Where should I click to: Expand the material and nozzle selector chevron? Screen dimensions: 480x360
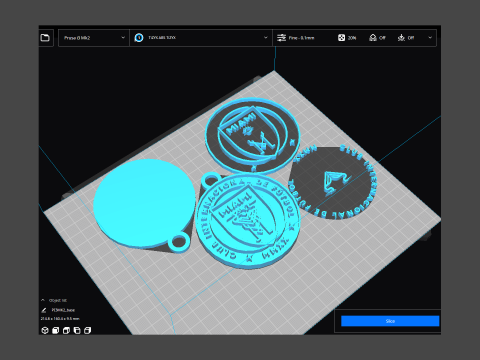coord(265,38)
